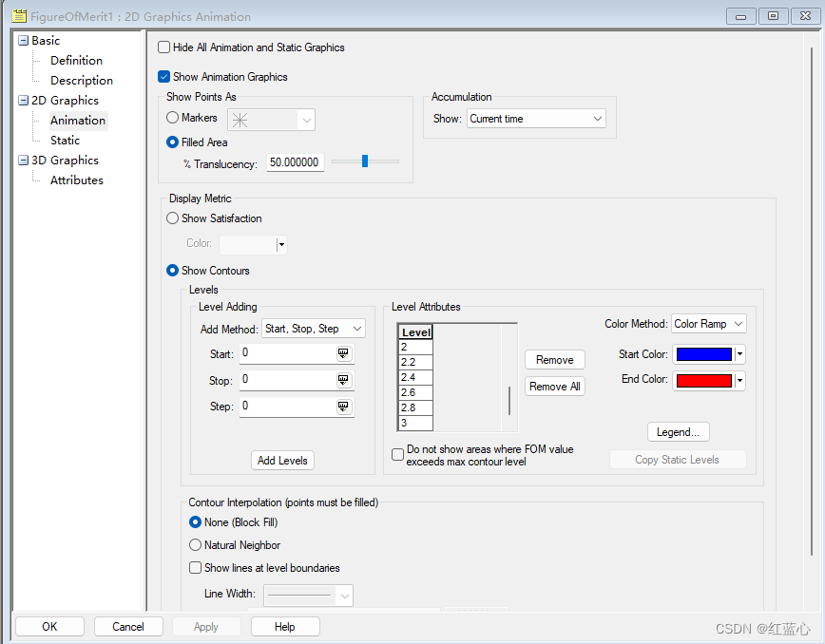Click the red End Color swatch

(x=704, y=380)
